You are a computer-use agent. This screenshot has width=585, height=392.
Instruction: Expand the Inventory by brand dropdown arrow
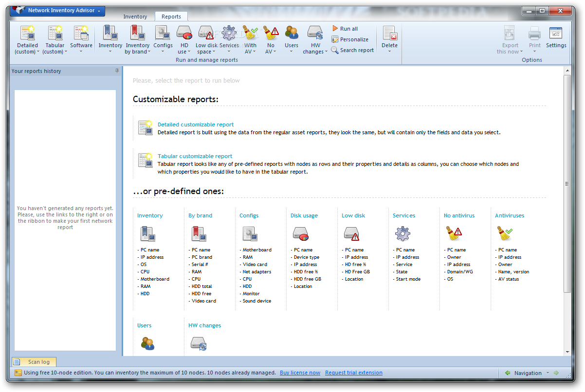tap(149, 52)
